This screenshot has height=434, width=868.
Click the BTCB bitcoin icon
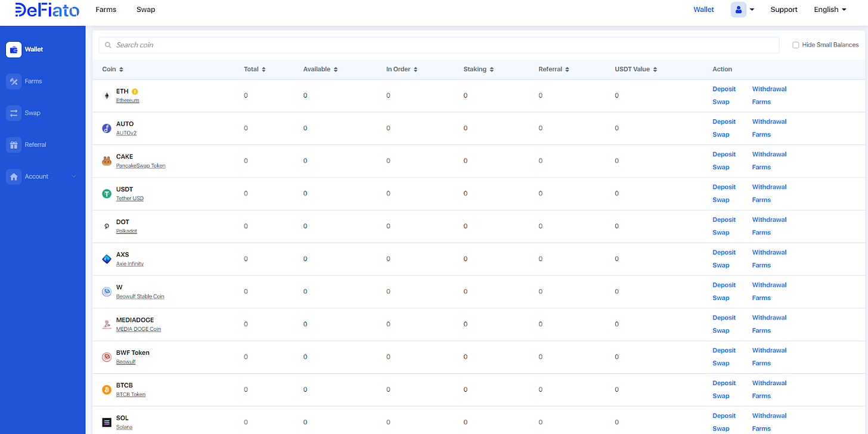[107, 390]
